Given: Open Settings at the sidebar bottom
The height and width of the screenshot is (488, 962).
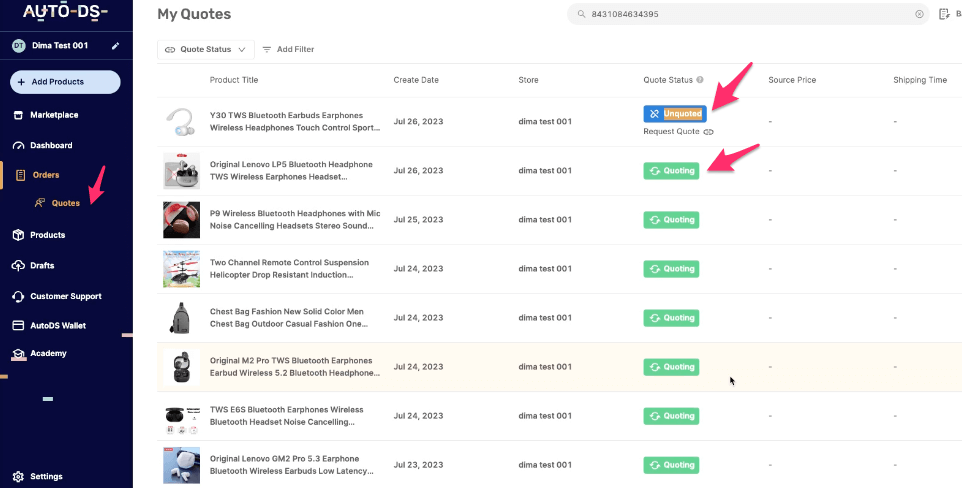Looking at the screenshot, I should pos(45,476).
